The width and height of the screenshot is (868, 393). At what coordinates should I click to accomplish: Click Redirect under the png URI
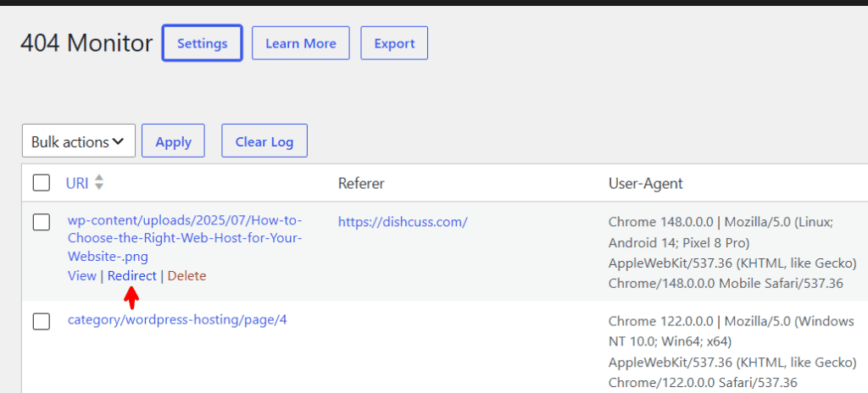131,275
